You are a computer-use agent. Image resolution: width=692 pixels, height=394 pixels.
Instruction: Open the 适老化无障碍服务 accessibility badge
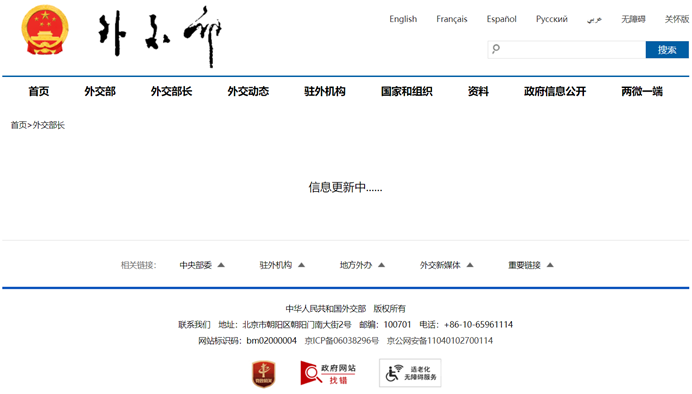(410, 373)
